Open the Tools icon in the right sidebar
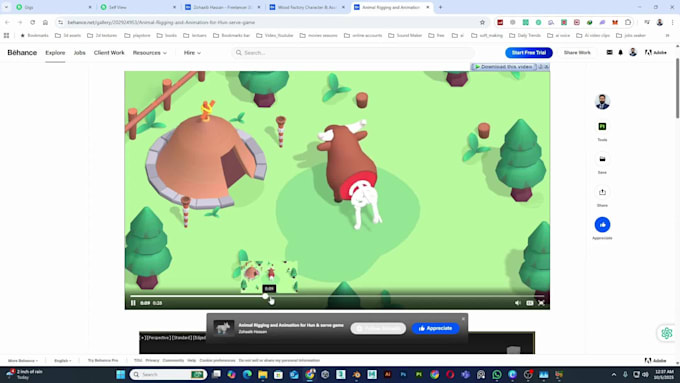680x383 pixels. click(x=602, y=127)
